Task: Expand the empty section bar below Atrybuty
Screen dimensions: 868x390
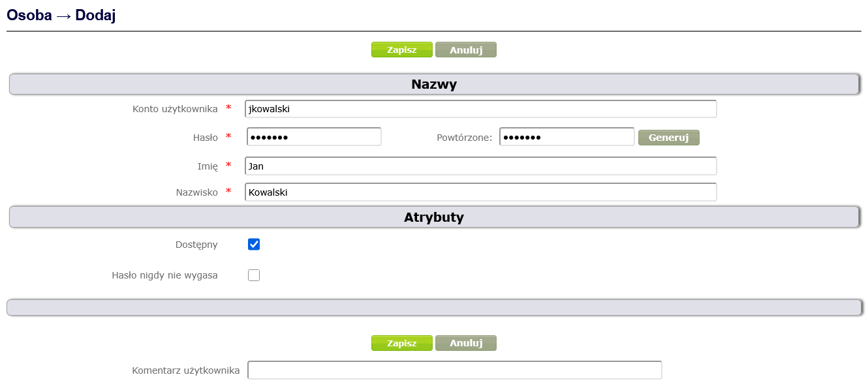Action: click(433, 307)
